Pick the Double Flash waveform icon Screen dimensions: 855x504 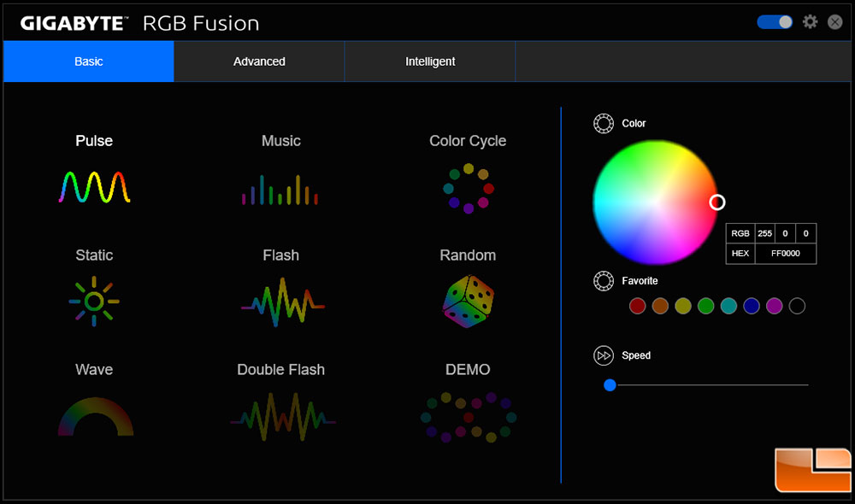(x=282, y=417)
